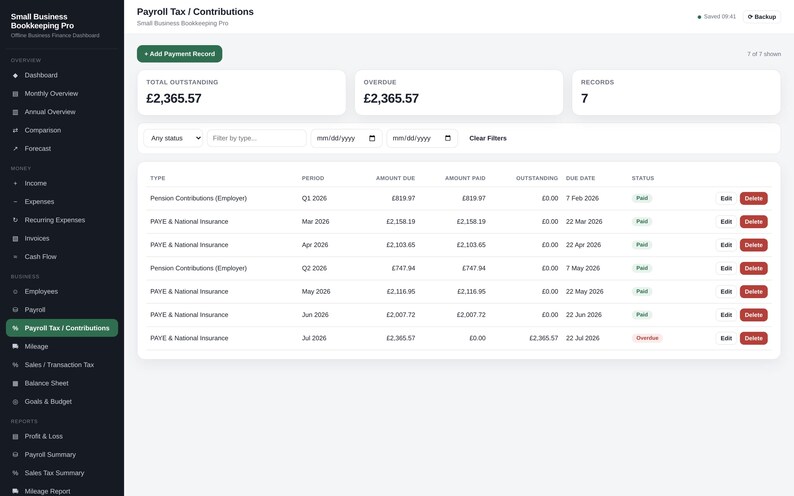Click the Forecast arrow icon

click(x=15, y=149)
